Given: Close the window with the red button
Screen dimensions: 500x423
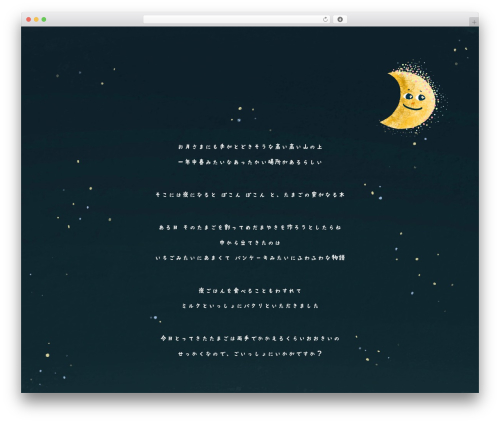Looking at the screenshot, I should coord(29,19).
